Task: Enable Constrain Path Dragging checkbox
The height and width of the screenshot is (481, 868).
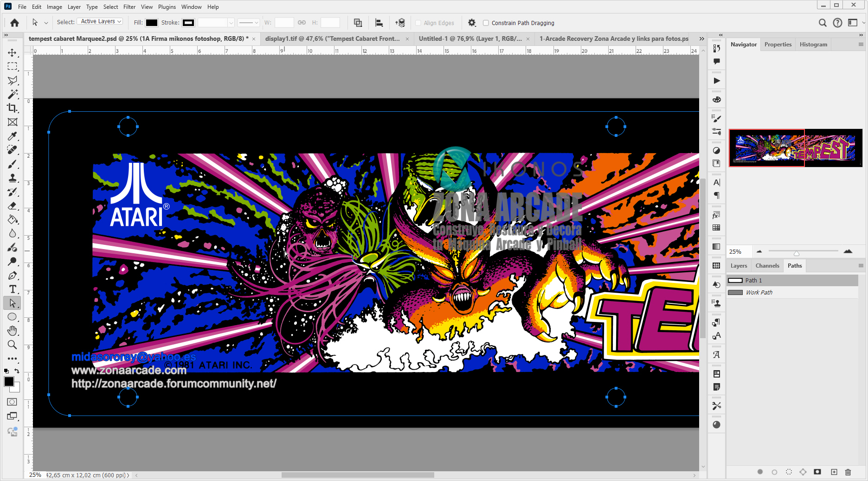Action: point(486,23)
